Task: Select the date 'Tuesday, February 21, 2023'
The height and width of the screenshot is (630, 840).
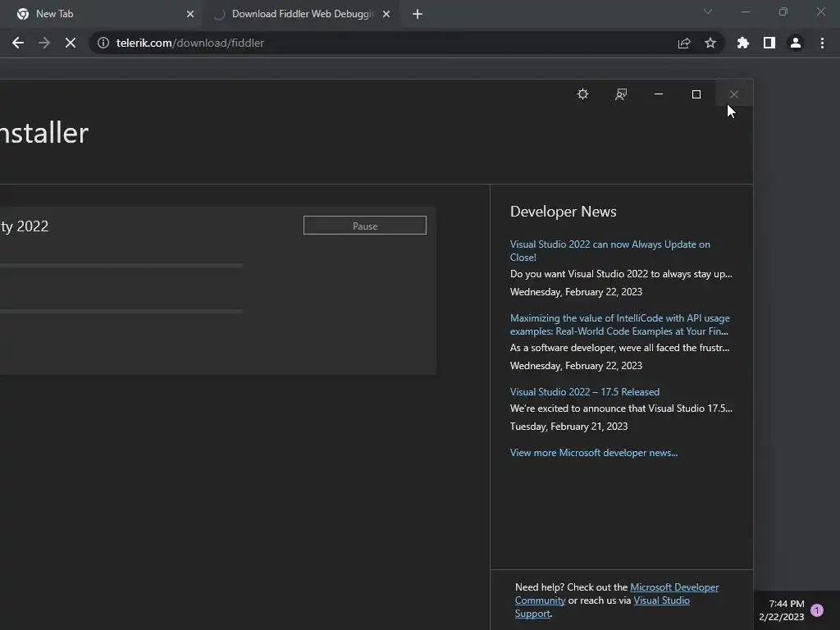Action: [x=569, y=427]
